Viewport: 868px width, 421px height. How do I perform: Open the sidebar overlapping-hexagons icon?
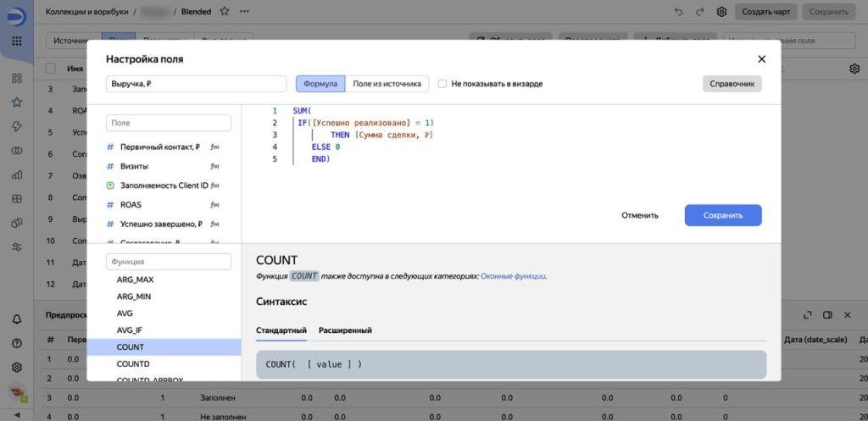pos(17,223)
